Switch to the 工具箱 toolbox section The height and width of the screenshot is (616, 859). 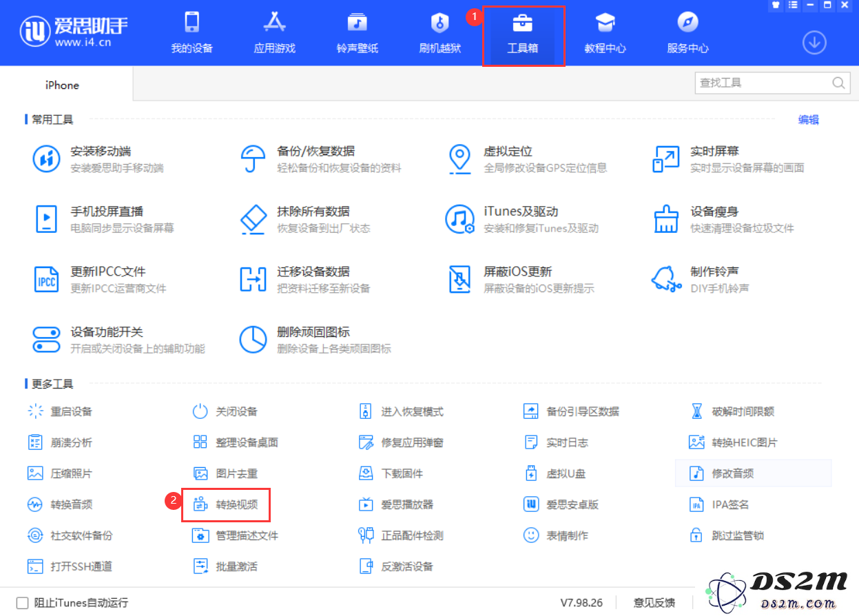(x=523, y=33)
